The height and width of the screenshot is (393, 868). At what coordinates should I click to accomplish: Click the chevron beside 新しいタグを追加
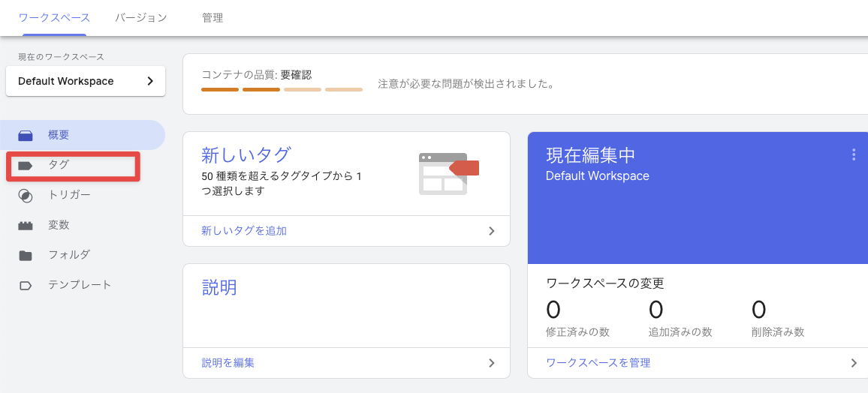tap(492, 231)
